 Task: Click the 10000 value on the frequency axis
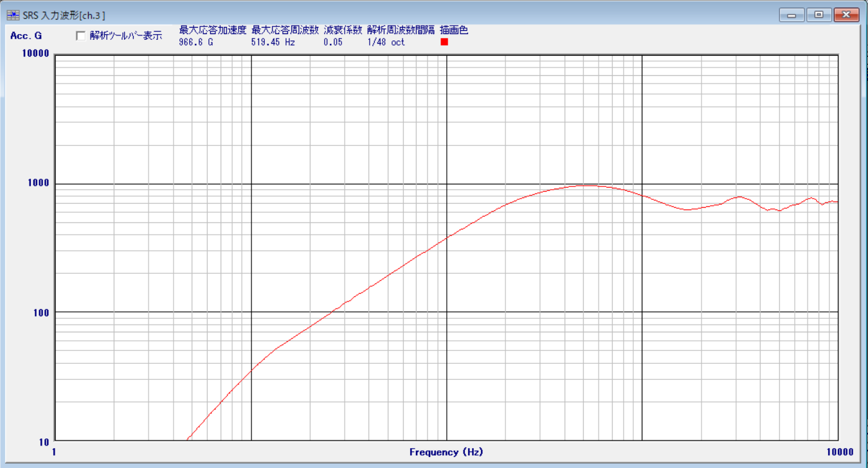pos(840,452)
